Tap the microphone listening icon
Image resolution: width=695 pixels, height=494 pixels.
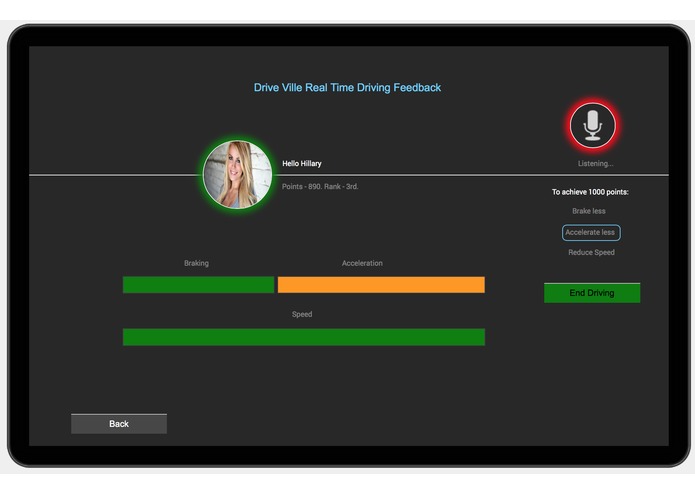tap(593, 125)
